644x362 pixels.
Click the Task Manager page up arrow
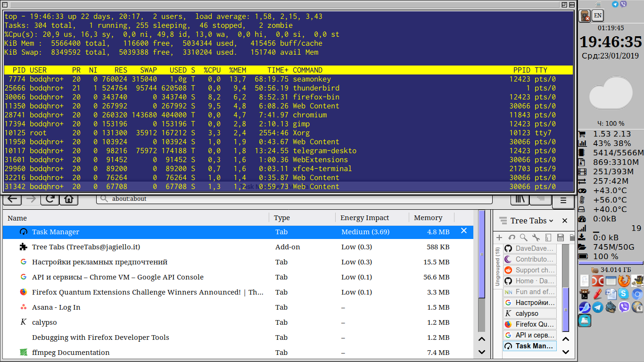coord(482,339)
